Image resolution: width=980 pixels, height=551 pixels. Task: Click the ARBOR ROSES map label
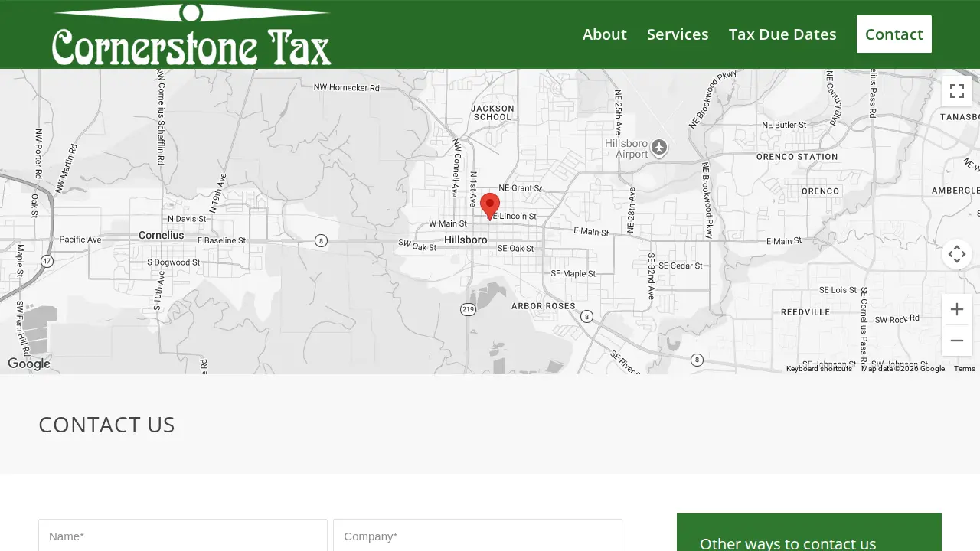coord(544,306)
